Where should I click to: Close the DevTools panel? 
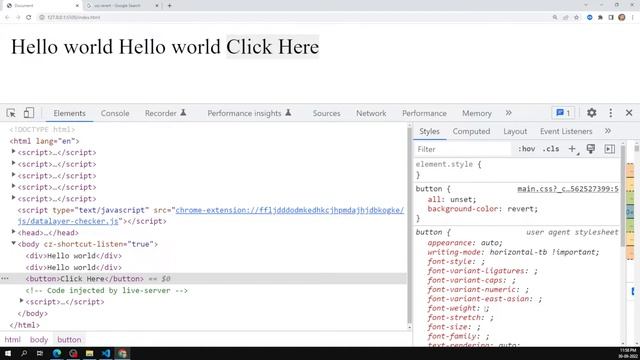point(629,113)
